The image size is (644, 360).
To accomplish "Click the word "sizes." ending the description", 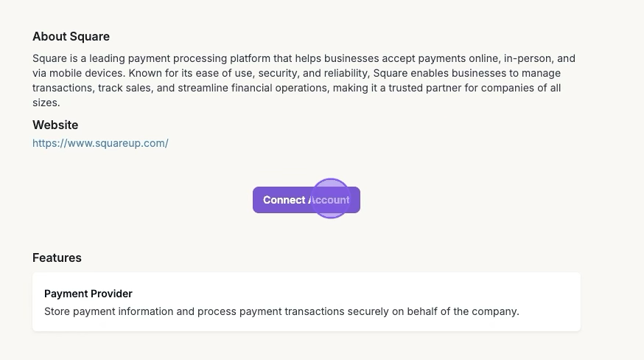I will (46, 103).
